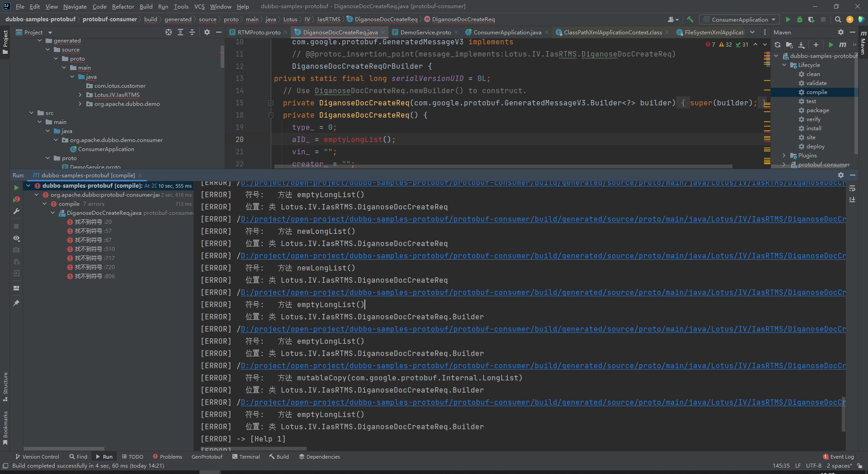
Task: Open Dependencies tool window
Action: pyautogui.click(x=319, y=457)
